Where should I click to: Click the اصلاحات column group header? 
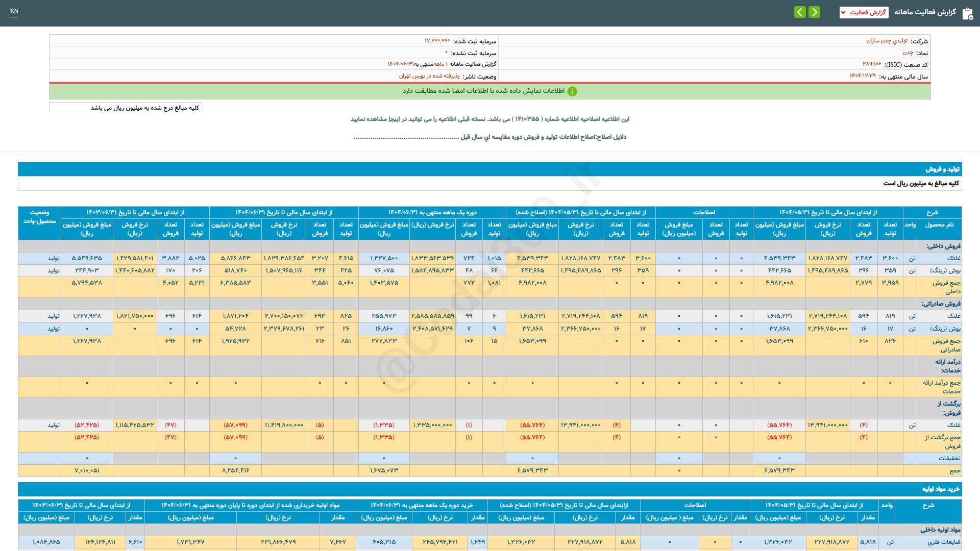pyautogui.click(x=704, y=212)
